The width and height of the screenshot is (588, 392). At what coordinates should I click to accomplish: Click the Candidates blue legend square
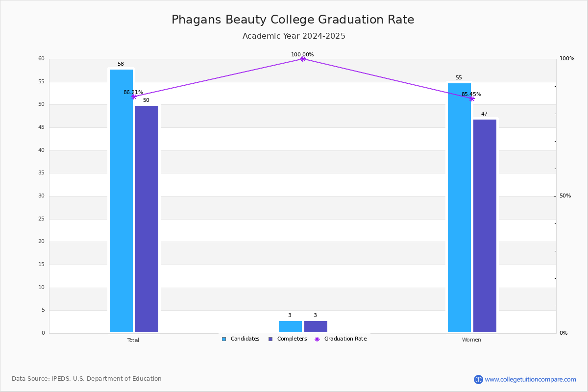point(224,339)
